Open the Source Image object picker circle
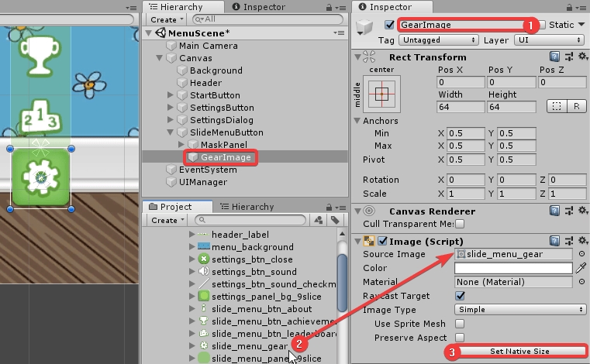Viewport: 590px width, 364px height. pos(581,254)
